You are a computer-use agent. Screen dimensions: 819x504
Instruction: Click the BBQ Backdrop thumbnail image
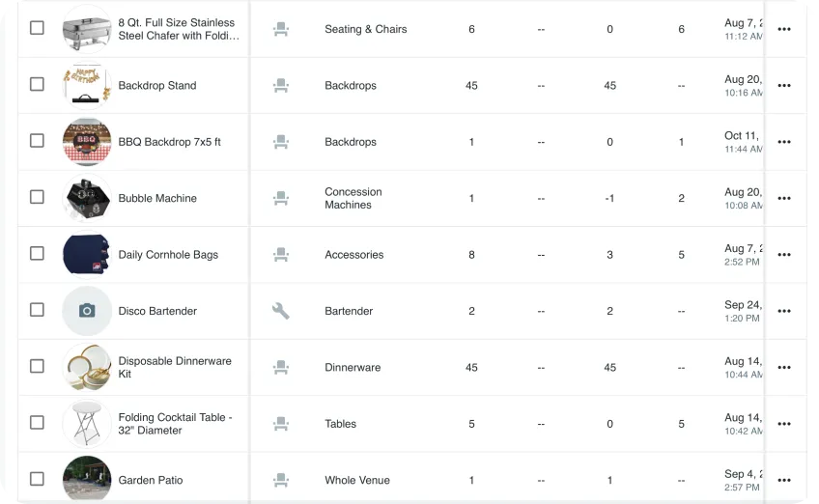click(87, 142)
